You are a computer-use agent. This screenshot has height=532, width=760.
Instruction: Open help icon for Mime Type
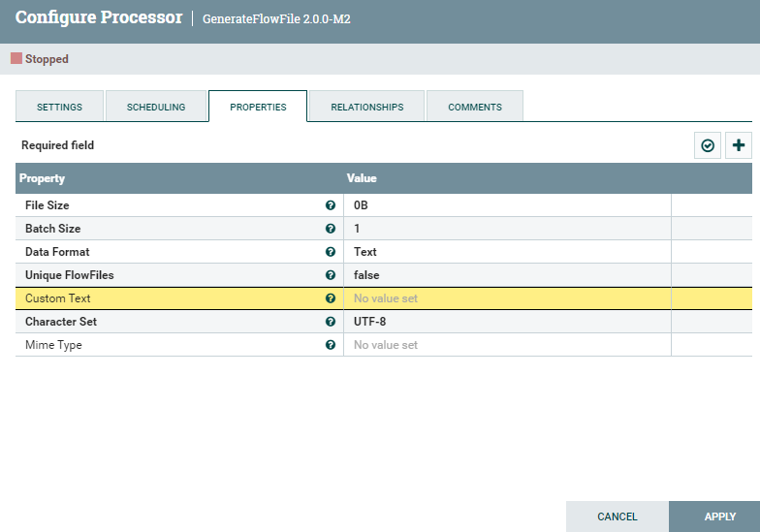click(331, 345)
